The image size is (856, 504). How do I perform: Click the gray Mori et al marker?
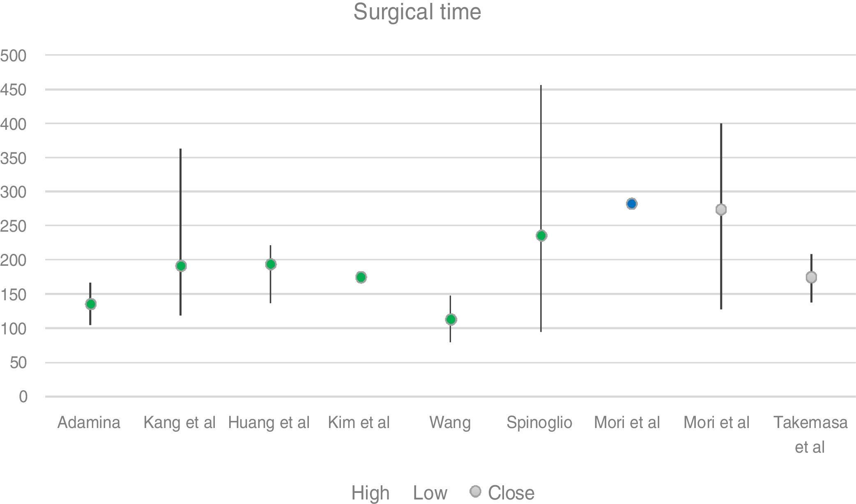click(x=721, y=209)
